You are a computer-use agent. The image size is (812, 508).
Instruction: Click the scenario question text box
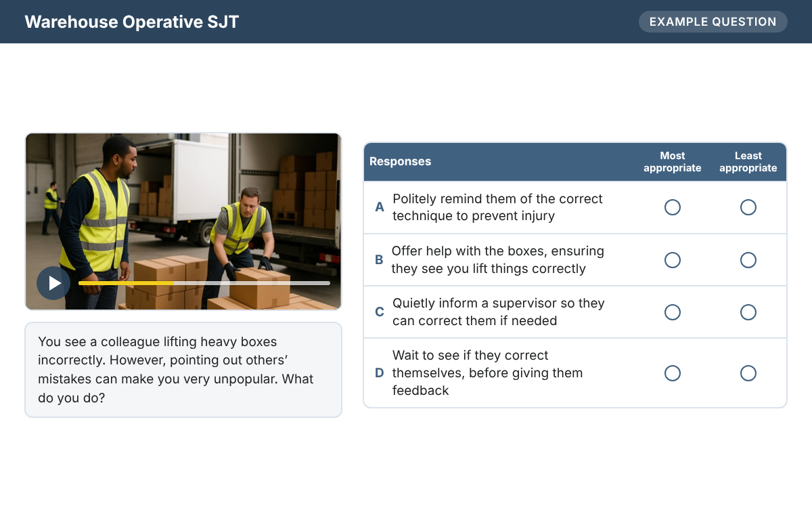[183, 370]
